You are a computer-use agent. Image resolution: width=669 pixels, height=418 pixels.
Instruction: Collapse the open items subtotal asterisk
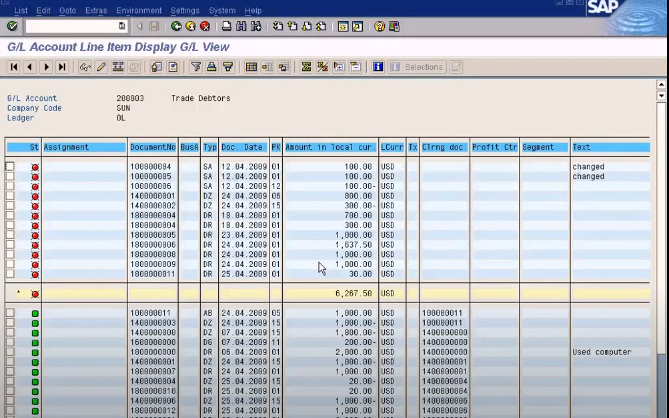[x=18, y=293]
